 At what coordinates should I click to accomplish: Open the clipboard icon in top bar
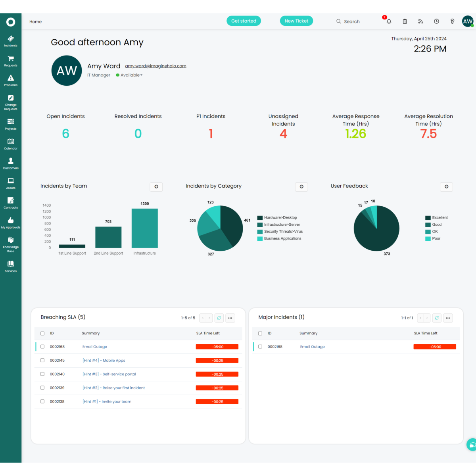[405, 21]
